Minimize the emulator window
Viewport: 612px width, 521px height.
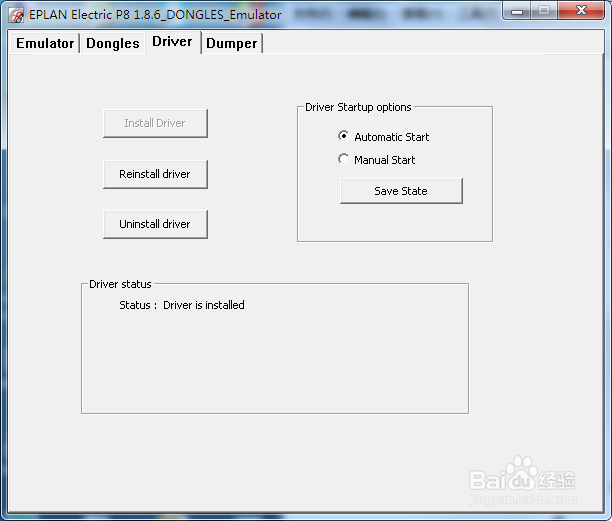pos(516,11)
